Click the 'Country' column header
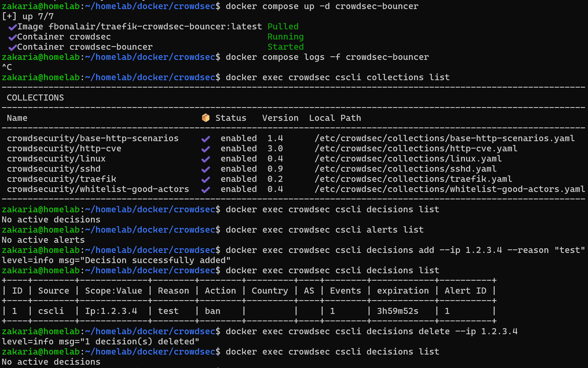588x368 pixels. click(270, 291)
